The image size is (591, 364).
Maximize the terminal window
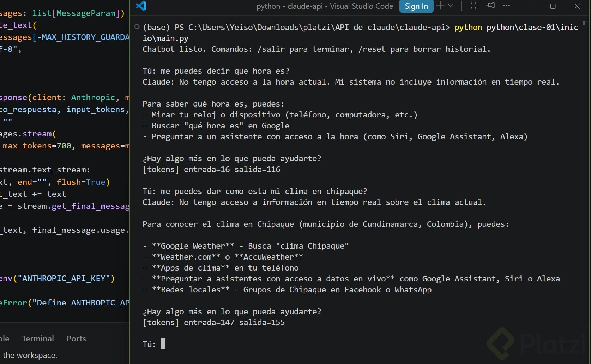tap(553, 6)
